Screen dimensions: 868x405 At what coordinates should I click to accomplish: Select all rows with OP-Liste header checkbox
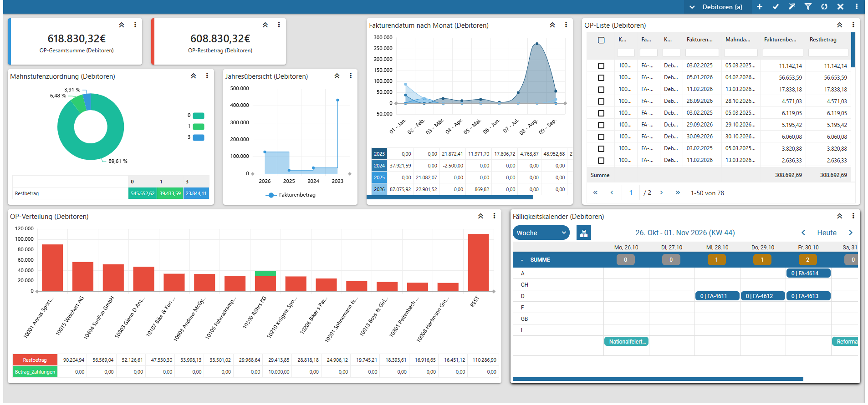pyautogui.click(x=601, y=40)
